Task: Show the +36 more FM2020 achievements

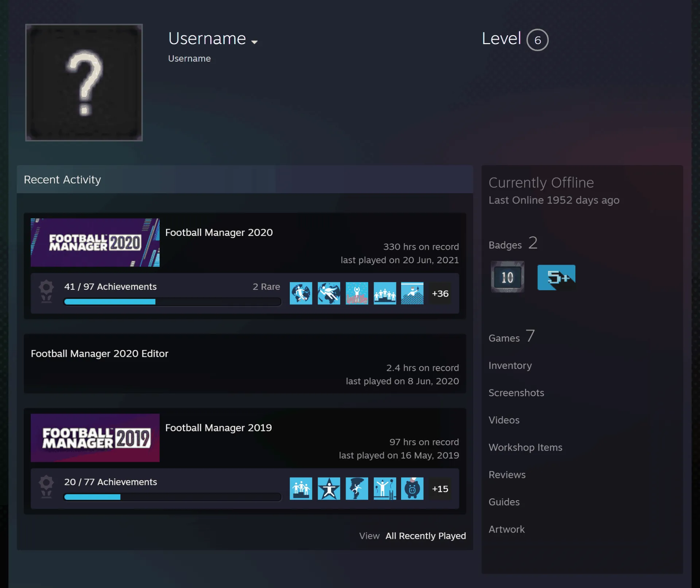Action: tap(440, 293)
